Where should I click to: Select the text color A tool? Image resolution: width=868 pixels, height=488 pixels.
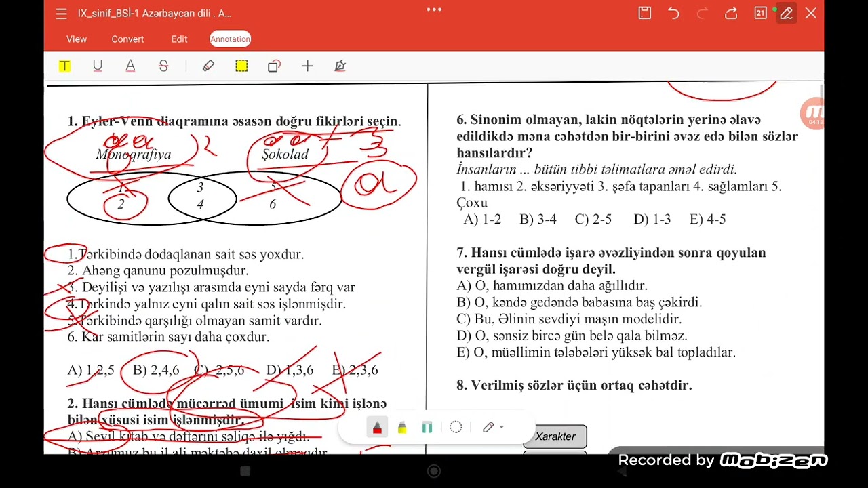[x=130, y=66]
